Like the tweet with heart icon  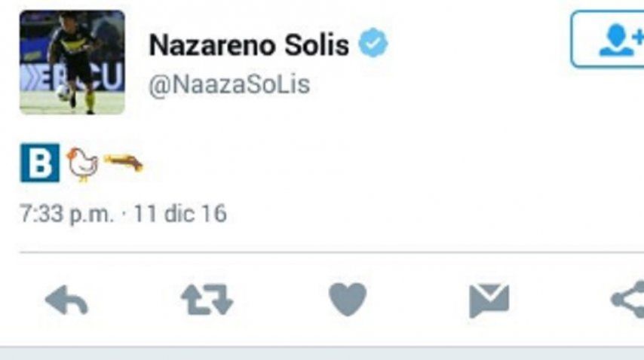point(348,299)
